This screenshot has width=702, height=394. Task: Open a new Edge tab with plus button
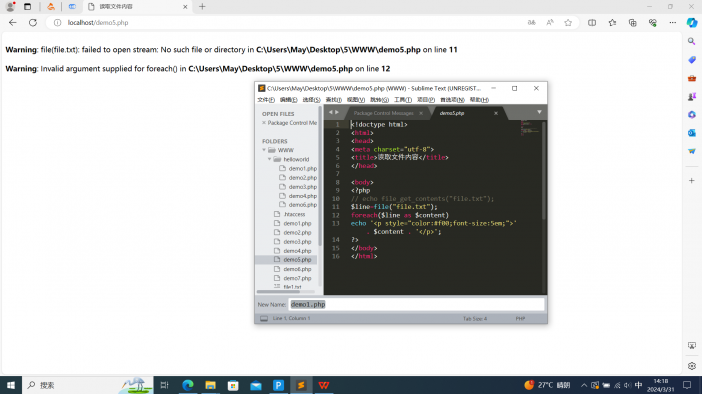pyautogui.click(x=202, y=7)
